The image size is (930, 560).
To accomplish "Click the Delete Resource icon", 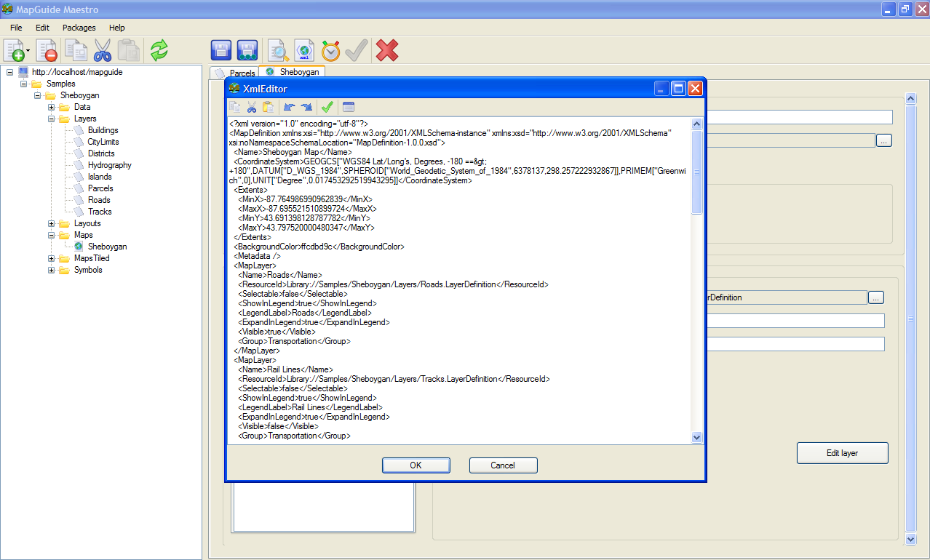I will click(x=47, y=50).
